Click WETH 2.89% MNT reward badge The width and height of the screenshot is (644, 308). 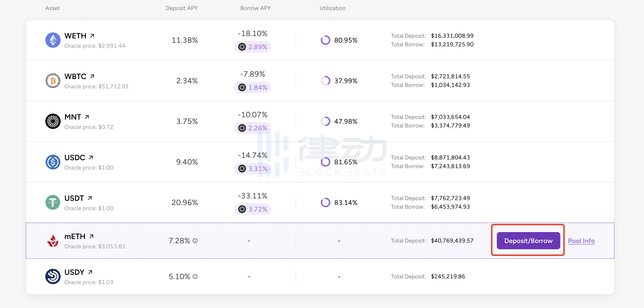[253, 47]
